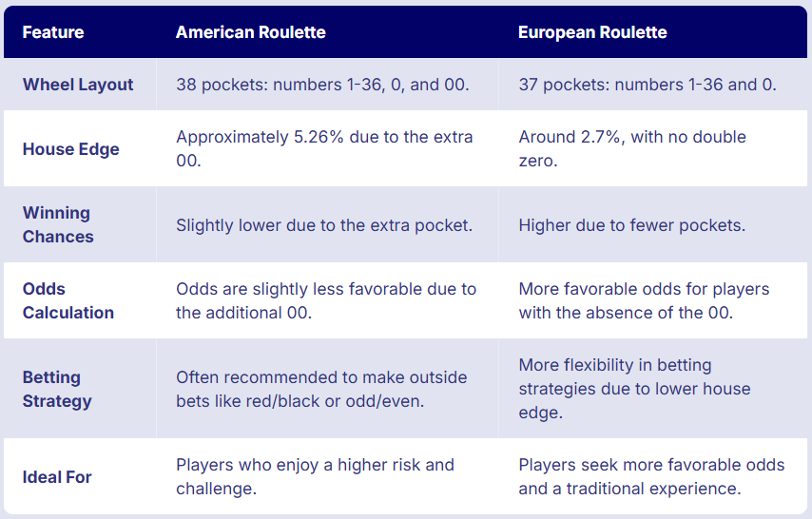Select the Ideal For row label

[57, 476]
